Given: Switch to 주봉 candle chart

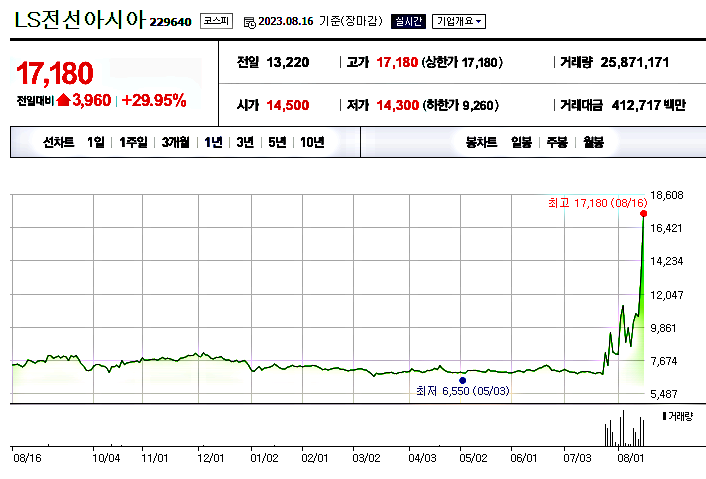Looking at the screenshot, I should tap(557, 142).
